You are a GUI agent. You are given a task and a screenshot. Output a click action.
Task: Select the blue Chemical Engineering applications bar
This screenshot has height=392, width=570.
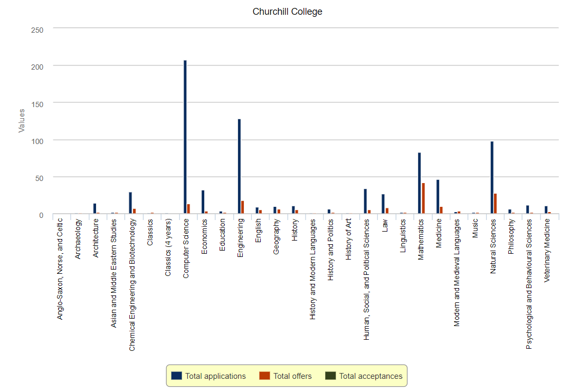pyautogui.click(x=130, y=203)
